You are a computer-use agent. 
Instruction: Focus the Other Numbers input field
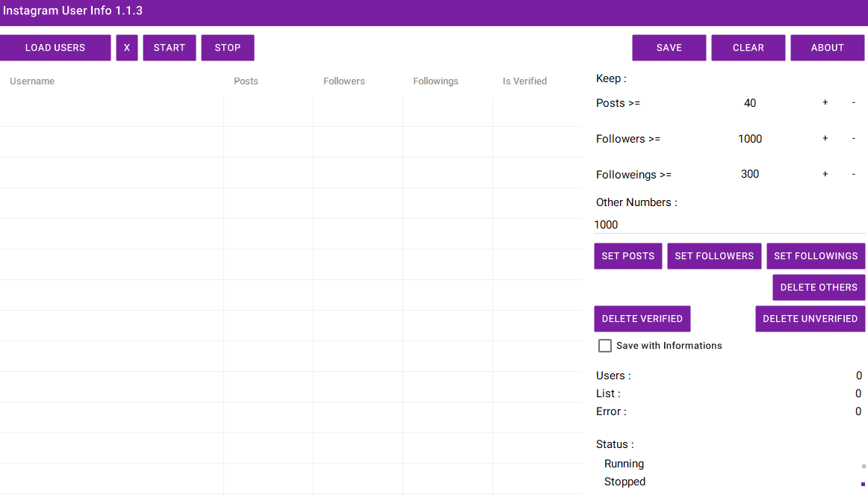coord(728,225)
